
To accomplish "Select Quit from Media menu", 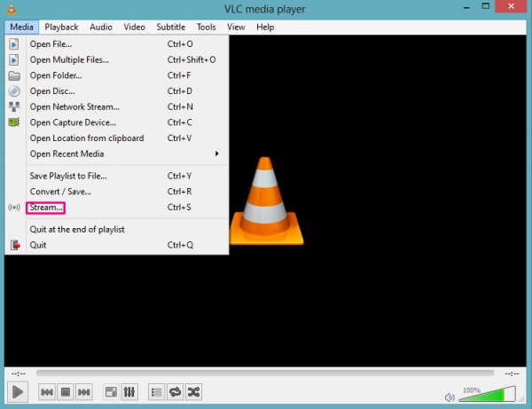I will (117, 245).
